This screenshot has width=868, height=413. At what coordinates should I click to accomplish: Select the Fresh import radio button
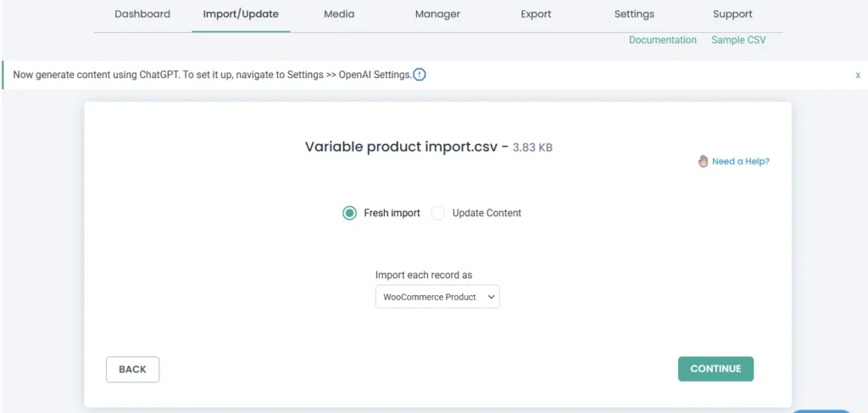click(x=349, y=213)
